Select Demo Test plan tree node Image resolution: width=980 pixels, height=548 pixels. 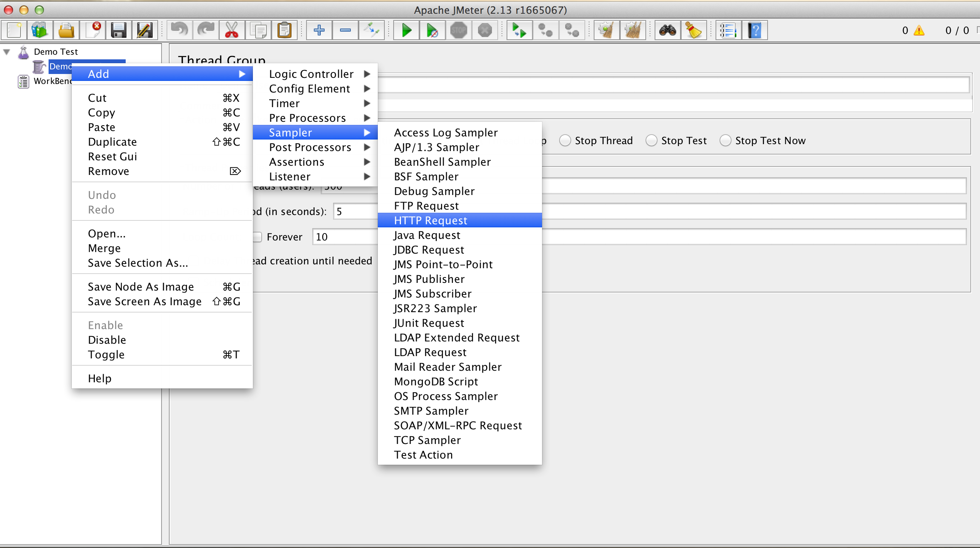point(56,52)
